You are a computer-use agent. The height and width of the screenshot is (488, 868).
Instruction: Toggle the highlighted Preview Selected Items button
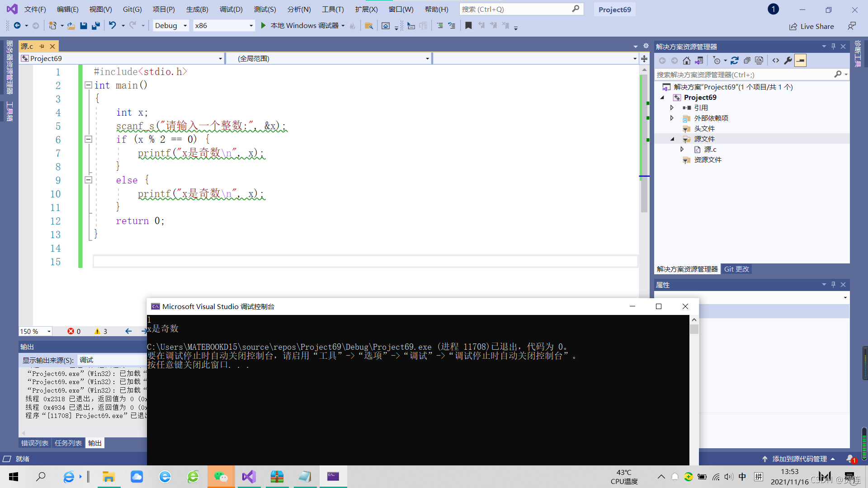tap(800, 61)
